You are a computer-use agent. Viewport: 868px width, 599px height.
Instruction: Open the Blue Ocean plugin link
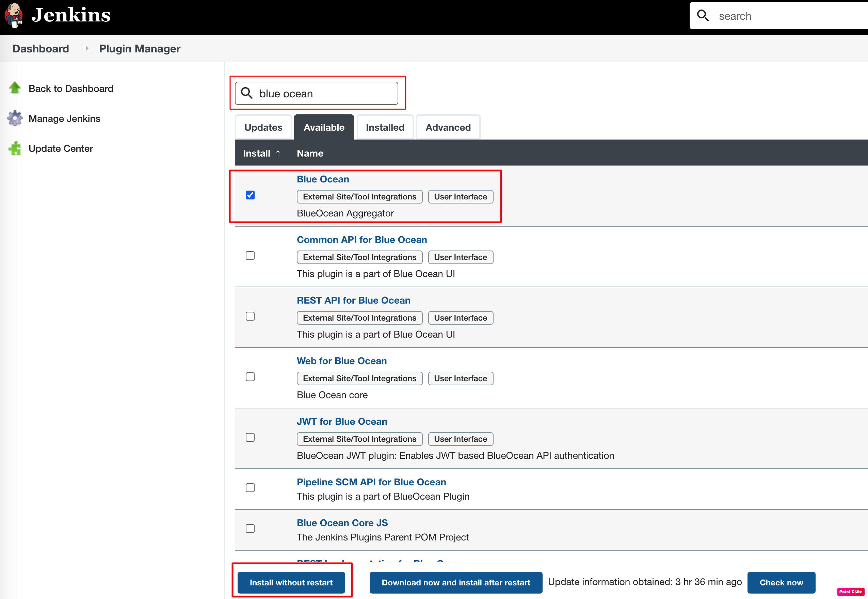click(323, 179)
